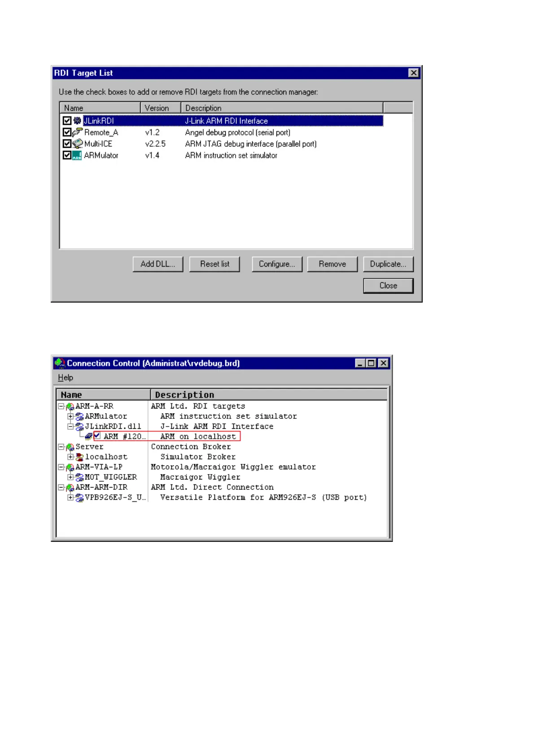Click the Name column header in Connection Control
This screenshot has height=756, width=534.
[103, 395]
